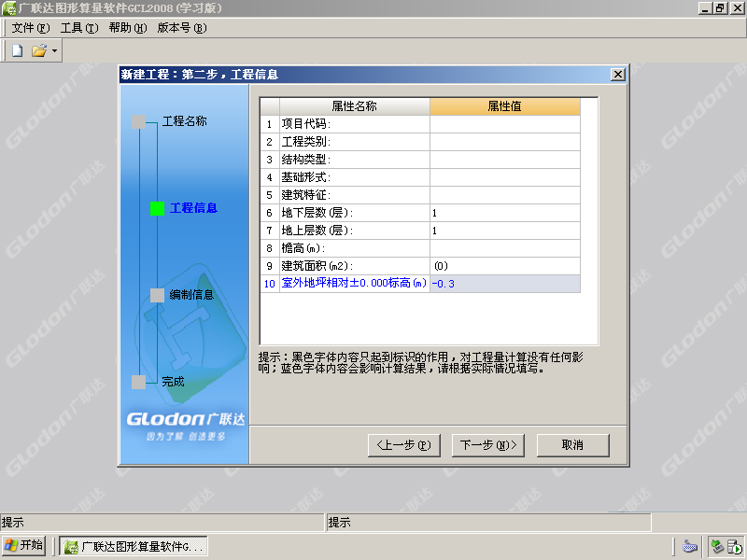Click the gray square beside 工程名称

[138, 122]
